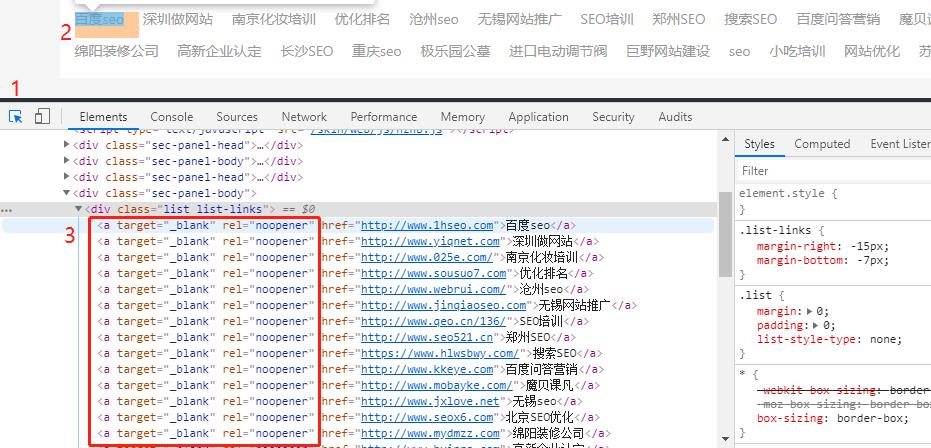
Task: Open the 无锡网站推广 link on the page
Action: point(520,20)
